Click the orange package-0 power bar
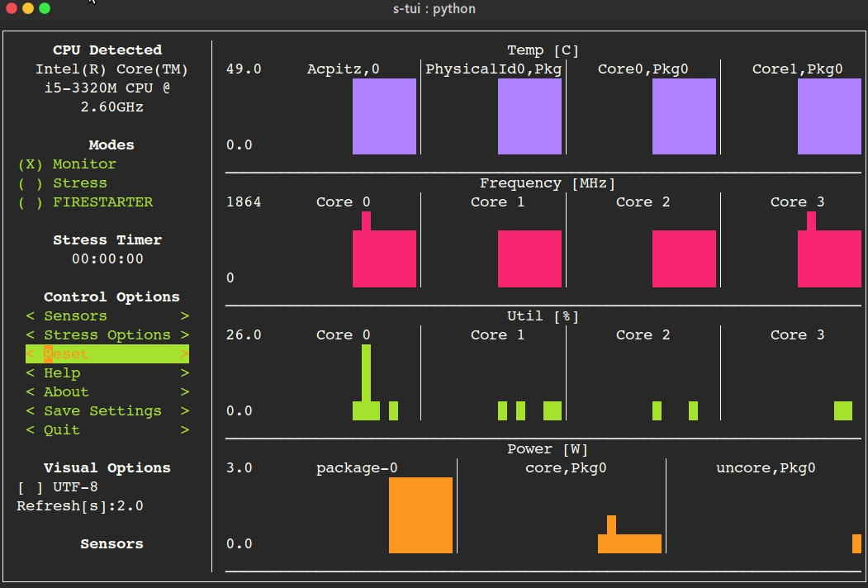The image size is (868, 588). (x=420, y=515)
